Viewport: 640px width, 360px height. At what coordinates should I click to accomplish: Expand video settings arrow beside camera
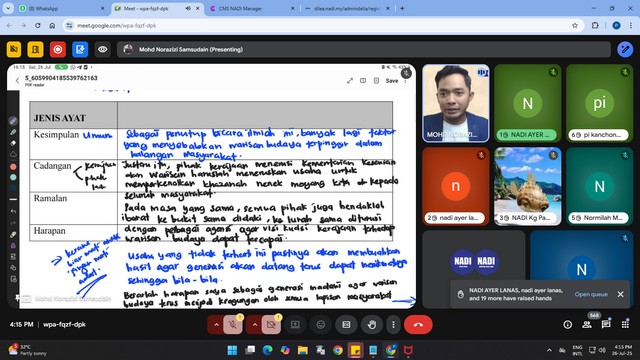pyautogui.click(x=255, y=325)
